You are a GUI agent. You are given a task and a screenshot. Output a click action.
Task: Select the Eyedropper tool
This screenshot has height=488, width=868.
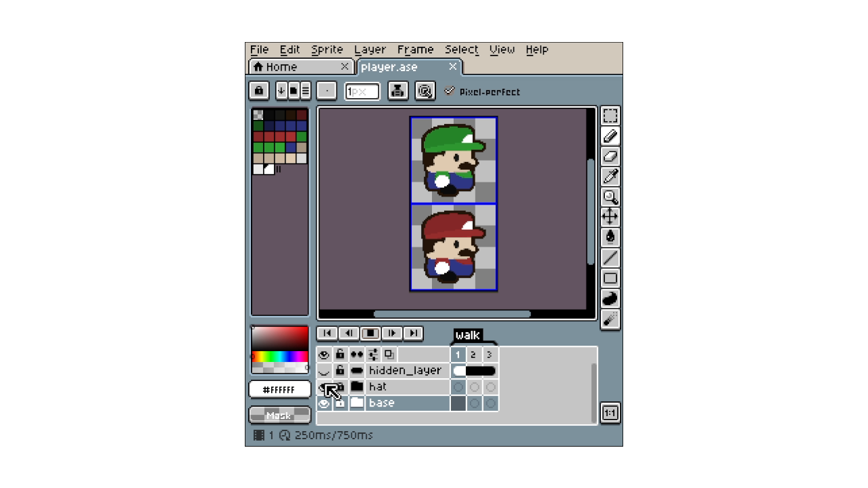(610, 177)
